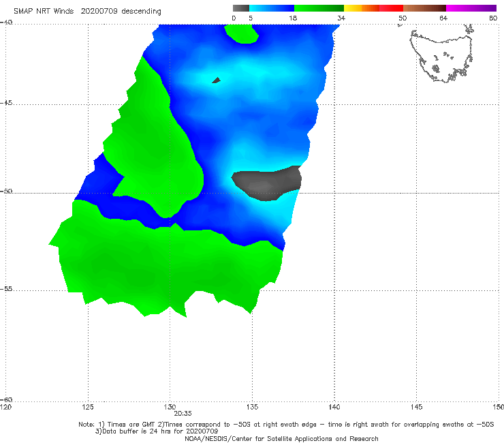Click the swath time stamp 20:35
The image size is (504, 443).
pos(183,414)
